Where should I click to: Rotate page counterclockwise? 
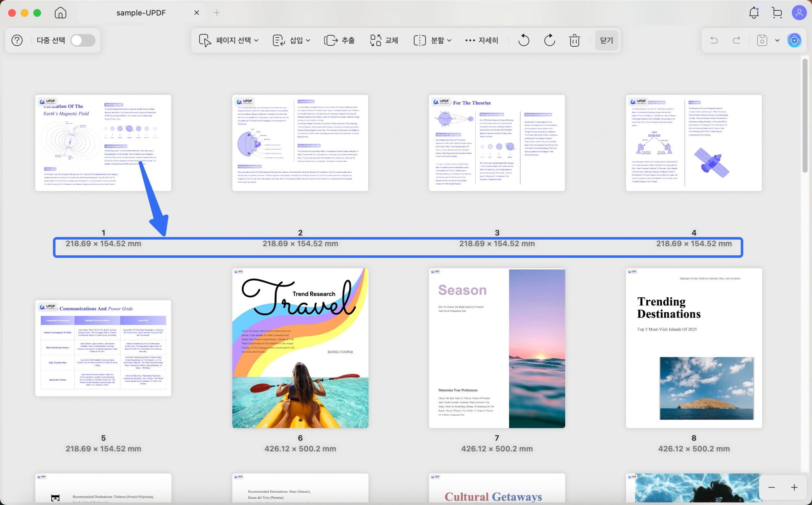click(x=524, y=40)
